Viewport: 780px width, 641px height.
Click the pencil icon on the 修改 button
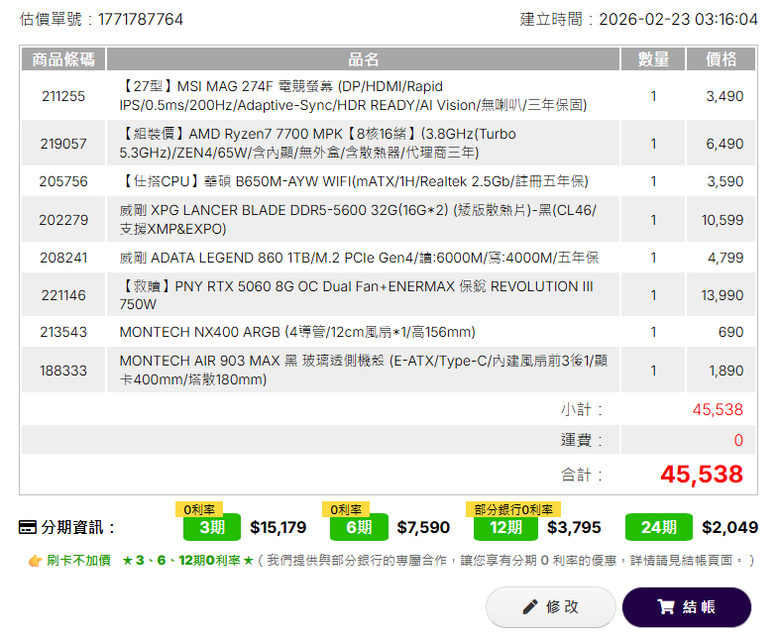(x=530, y=607)
